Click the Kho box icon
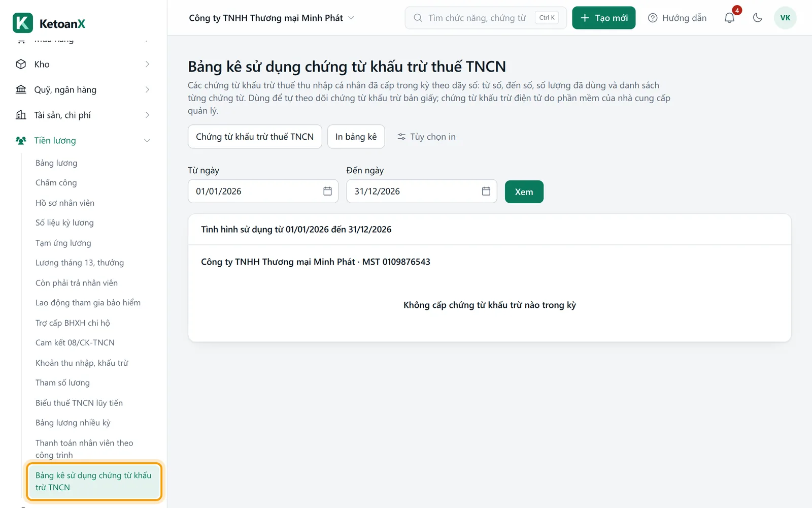This screenshot has width=812, height=508. click(21, 64)
